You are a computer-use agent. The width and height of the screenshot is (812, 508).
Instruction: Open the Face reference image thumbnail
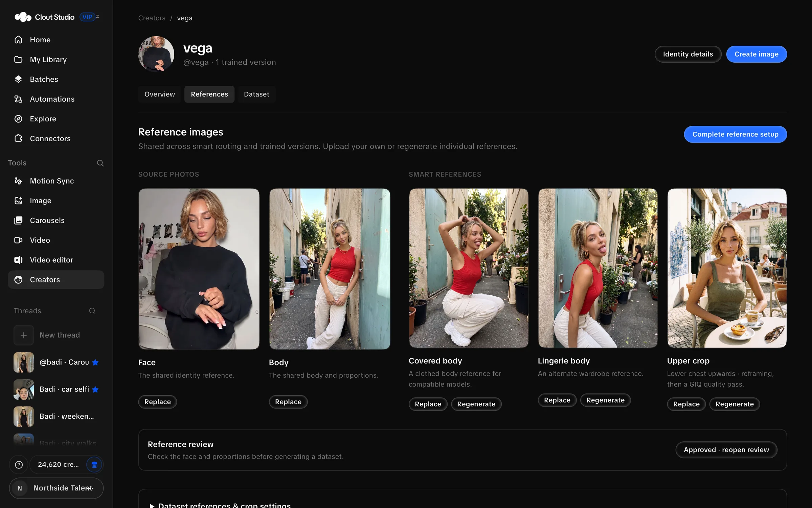pos(199,269)
